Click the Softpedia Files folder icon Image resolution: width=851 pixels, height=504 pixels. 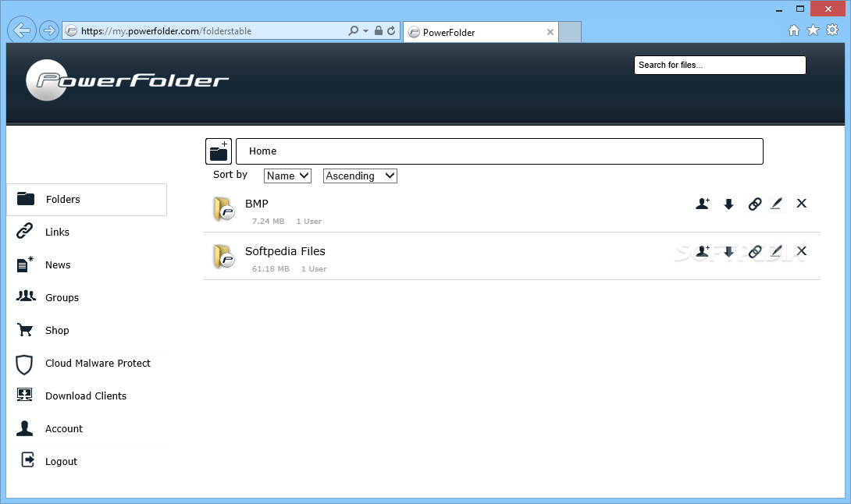[223, 257]
